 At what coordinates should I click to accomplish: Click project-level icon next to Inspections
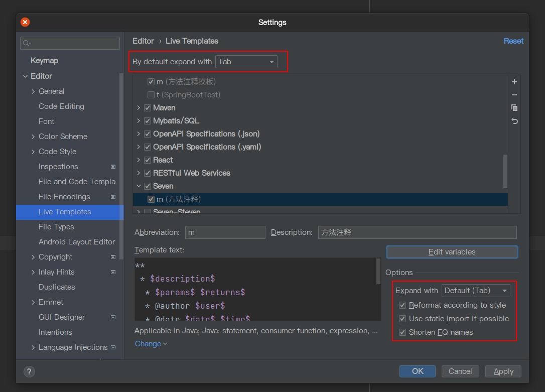(x=113, y=167)
